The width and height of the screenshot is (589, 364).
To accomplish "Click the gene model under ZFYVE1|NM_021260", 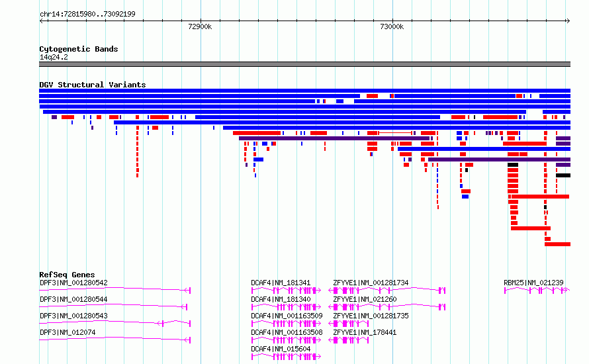I will pos(387,307).
